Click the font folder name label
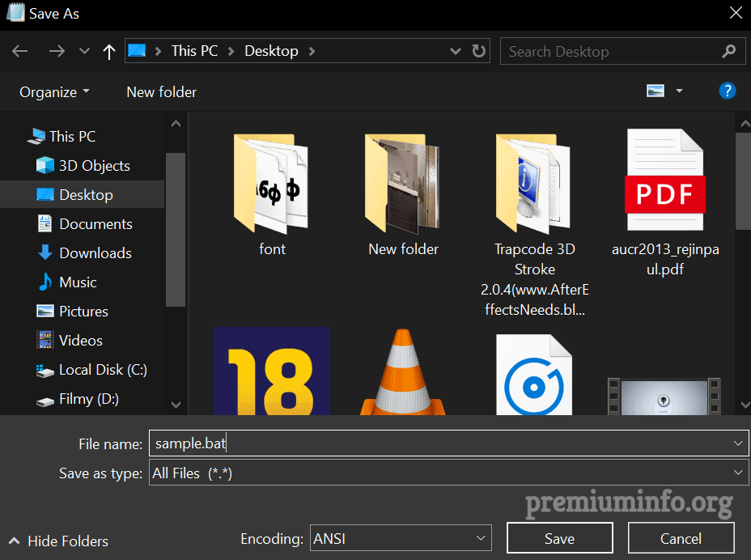Image resolution: width=751 pixels, height=560 pixels. click(x=272, y=249)
